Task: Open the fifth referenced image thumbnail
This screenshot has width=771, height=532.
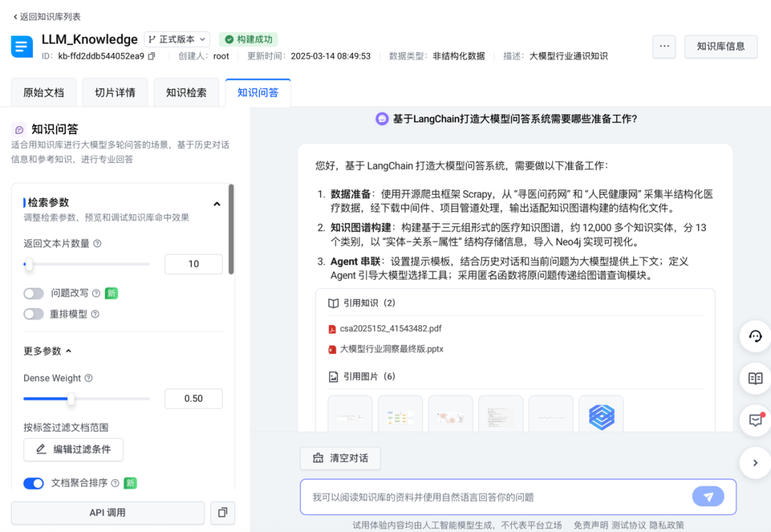Action: (550, 414)
